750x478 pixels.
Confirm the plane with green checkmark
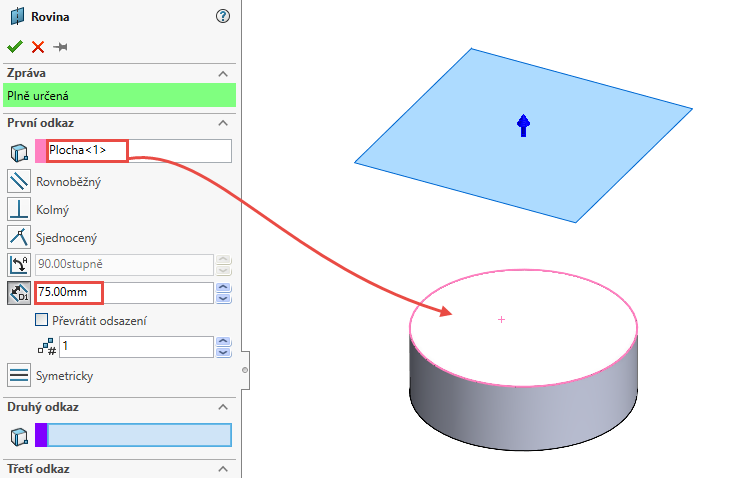[15, 46]
